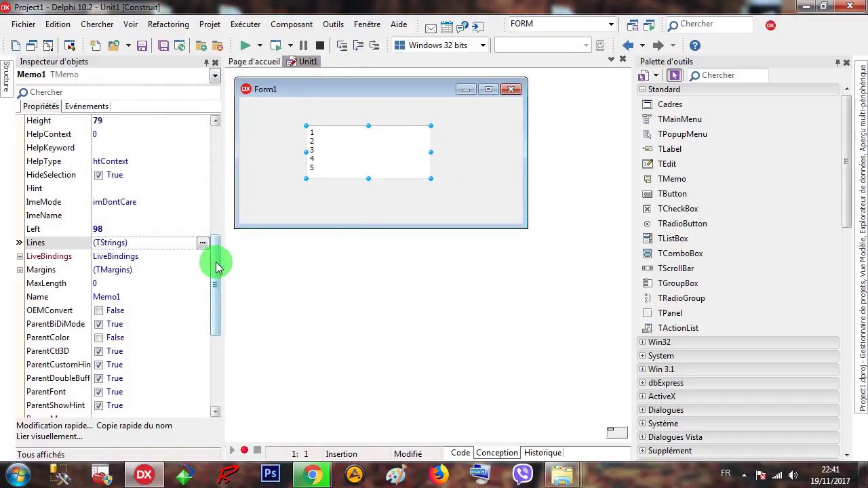
Task: Click the Object Inspector vertical scrollbar thumb
Action: [x=216, y=285]
